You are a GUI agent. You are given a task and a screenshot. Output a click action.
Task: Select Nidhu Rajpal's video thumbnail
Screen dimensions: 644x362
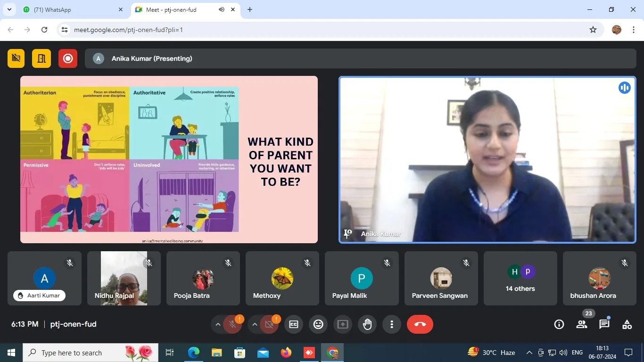click(124, 278)
